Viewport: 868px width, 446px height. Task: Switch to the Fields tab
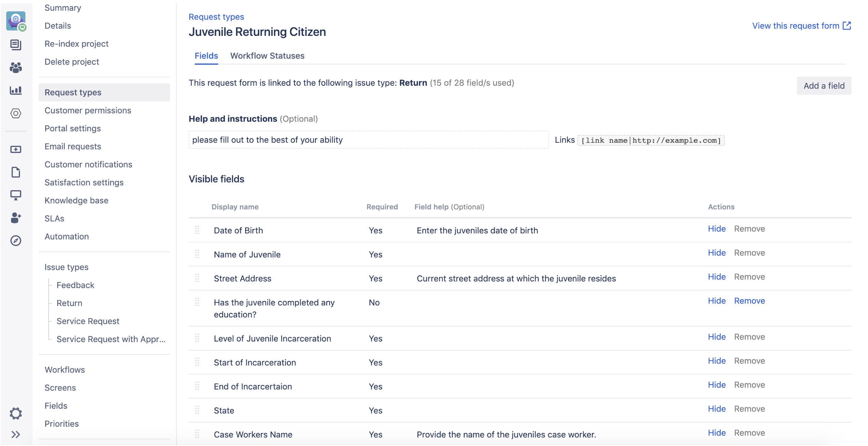[x=206, y=56]
